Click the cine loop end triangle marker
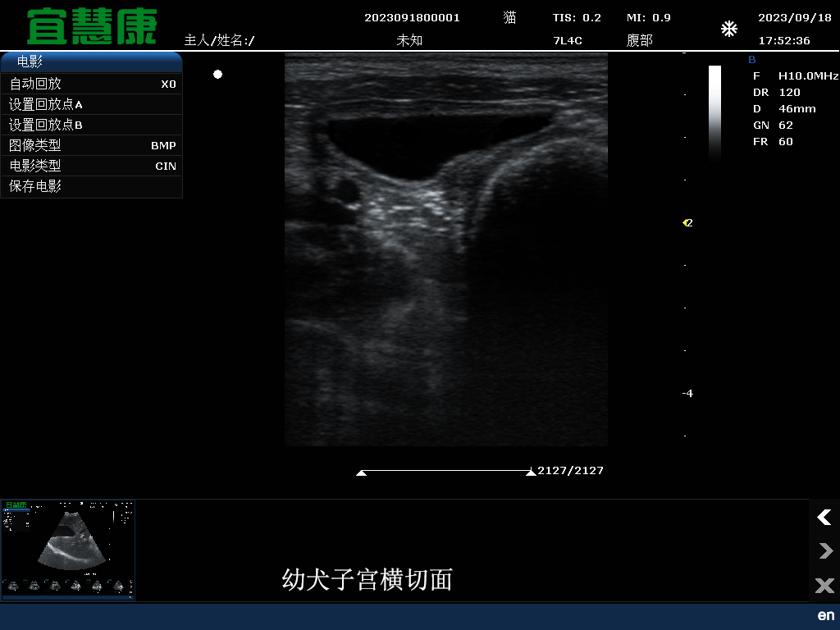 (531, 472)
